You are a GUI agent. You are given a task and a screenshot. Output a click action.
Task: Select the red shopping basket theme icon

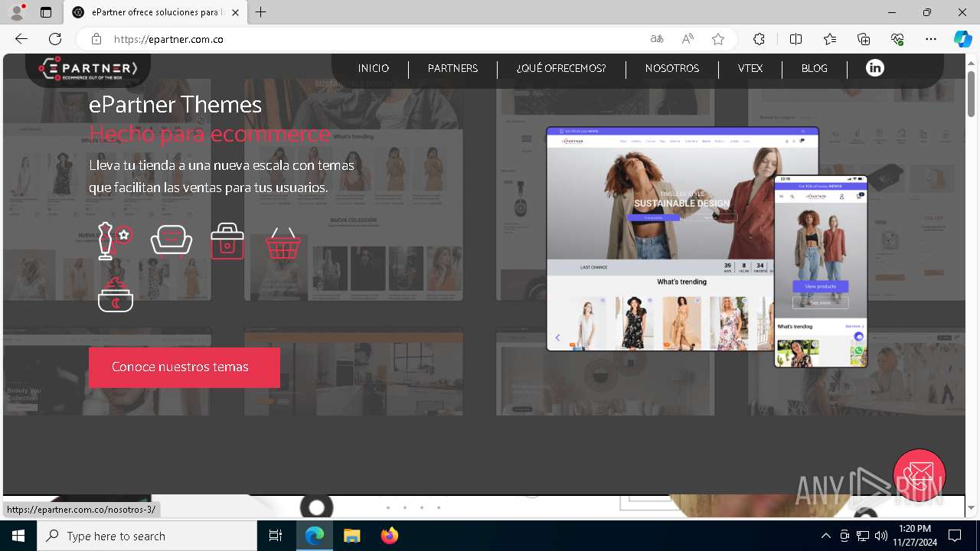pos(283,243)
